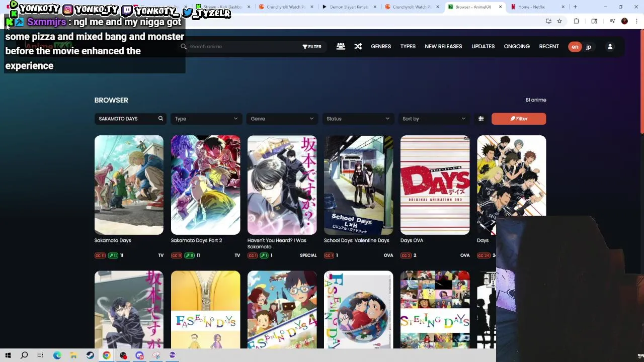Open the Chrome extensions puzzle icon
Image resolution: width=644 pixels, height=362 pixels.
click(577, 21)
